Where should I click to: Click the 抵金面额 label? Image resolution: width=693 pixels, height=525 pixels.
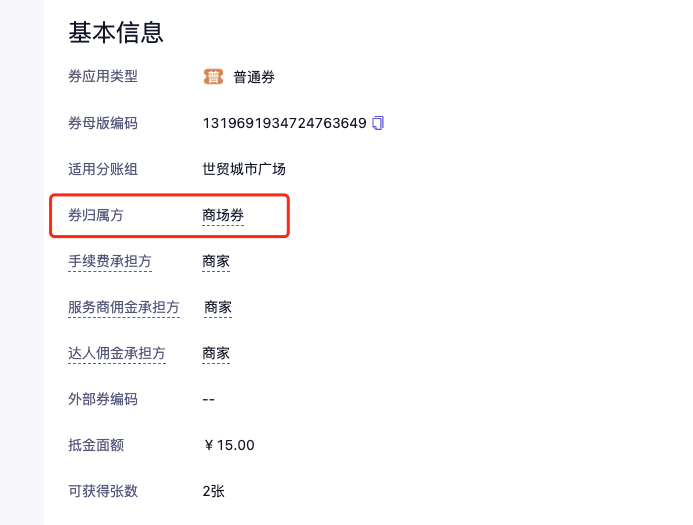[96, 445]
